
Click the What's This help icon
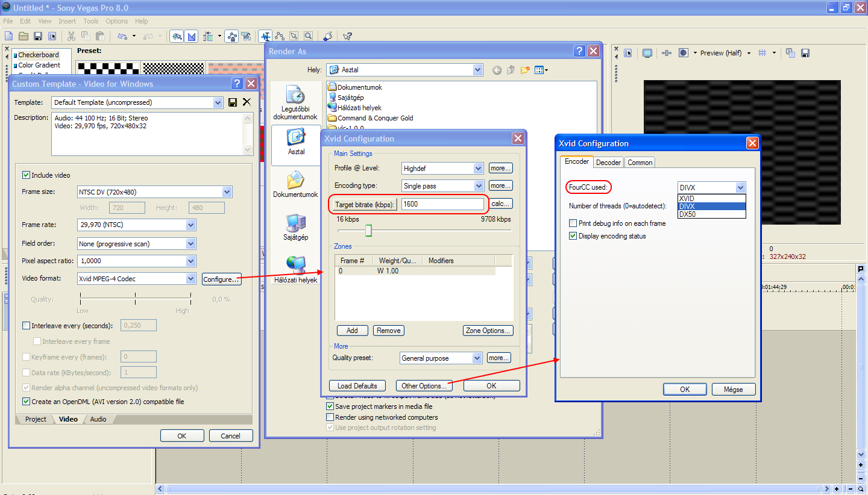[347, 36]
